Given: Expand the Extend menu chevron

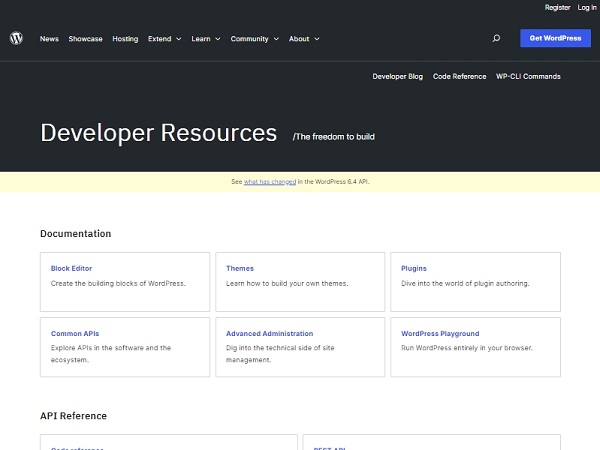Looking at the screenshot, I should point(179,39).
